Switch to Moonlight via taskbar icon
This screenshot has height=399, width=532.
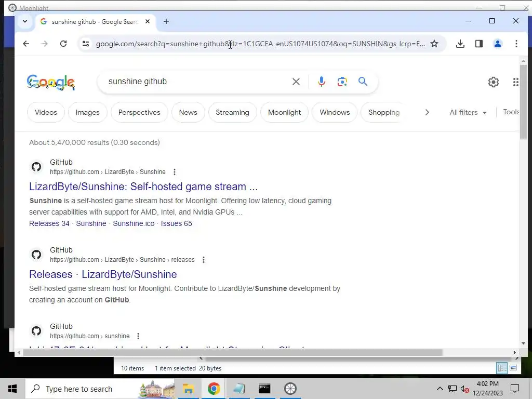290,389
